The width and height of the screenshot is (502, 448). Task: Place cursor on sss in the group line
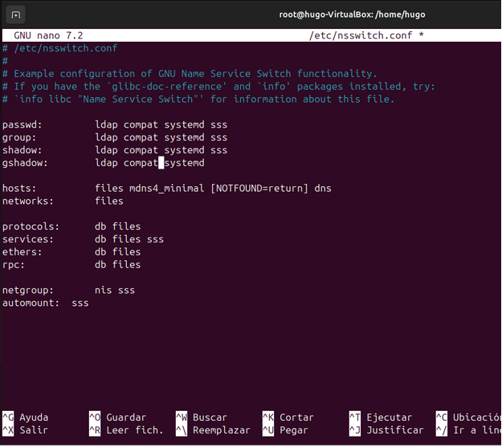coord(218,137)
